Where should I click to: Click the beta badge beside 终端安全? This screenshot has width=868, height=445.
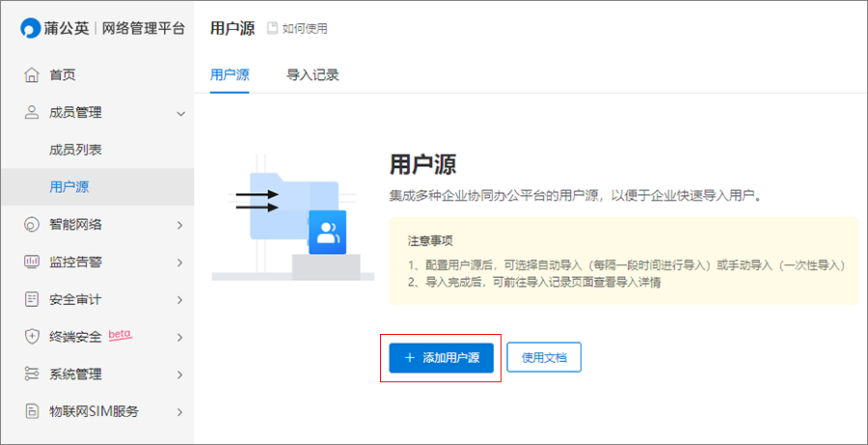tap(121, 335)
